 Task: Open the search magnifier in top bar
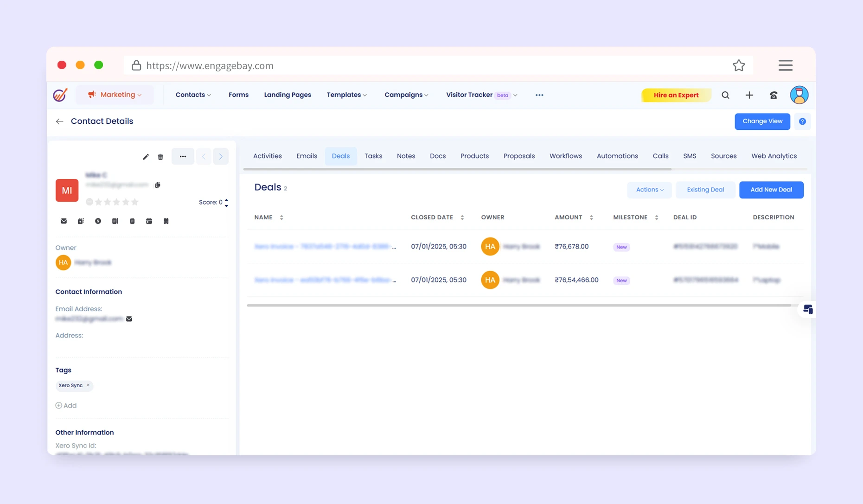click(725, 95)
